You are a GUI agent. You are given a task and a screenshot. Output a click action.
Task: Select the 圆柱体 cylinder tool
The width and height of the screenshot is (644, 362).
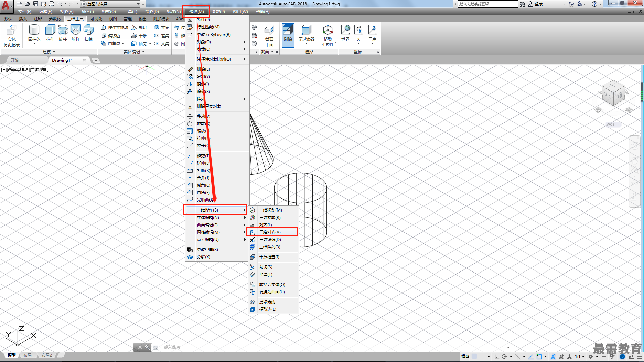point(34,33)
